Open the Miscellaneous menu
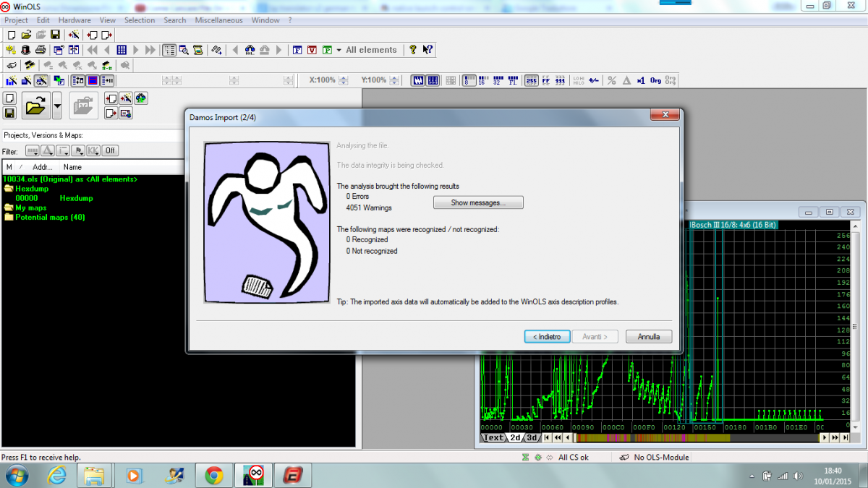Screen dimensions: 868x488 click(x=218, y=20)
